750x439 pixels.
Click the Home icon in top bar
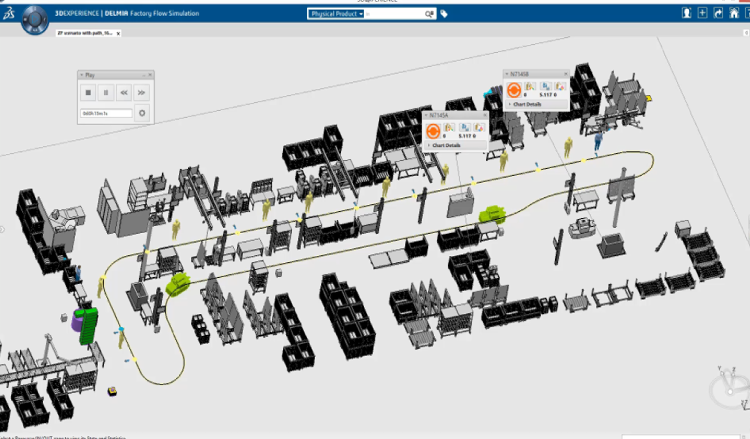[x=734, y=13]
